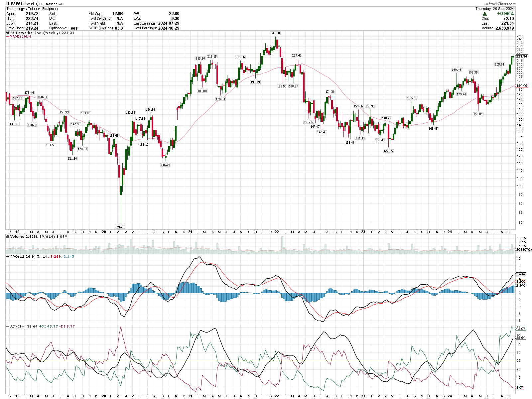Click the Optionable yes value
Screen dimensions: 532x399
tap(74, 28)
